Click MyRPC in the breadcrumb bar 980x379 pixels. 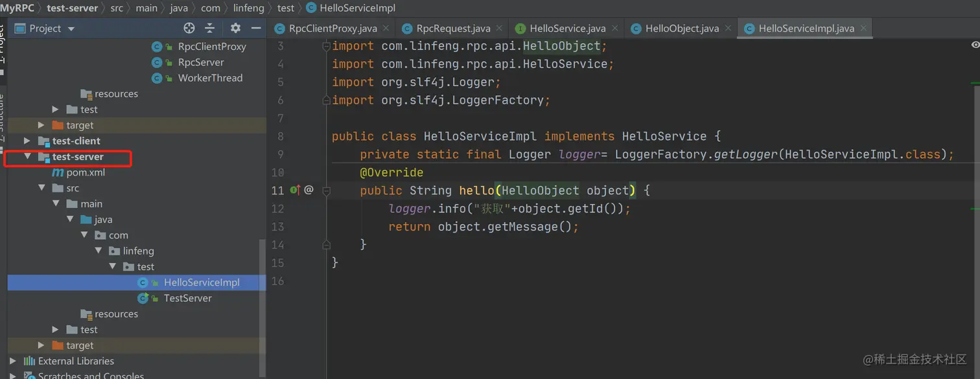point(17,8)
